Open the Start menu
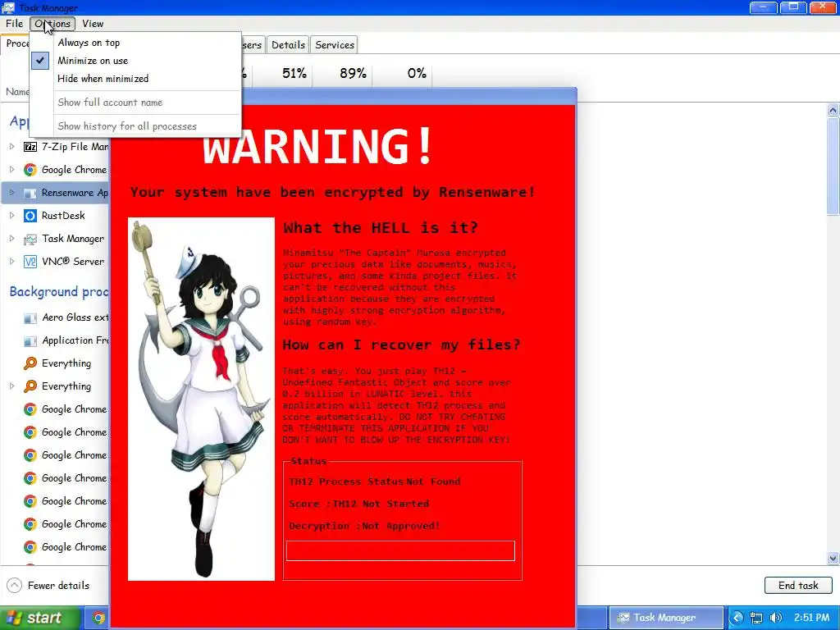The width and height of the screenshot is (840, 630). click(x=41, y=618)
